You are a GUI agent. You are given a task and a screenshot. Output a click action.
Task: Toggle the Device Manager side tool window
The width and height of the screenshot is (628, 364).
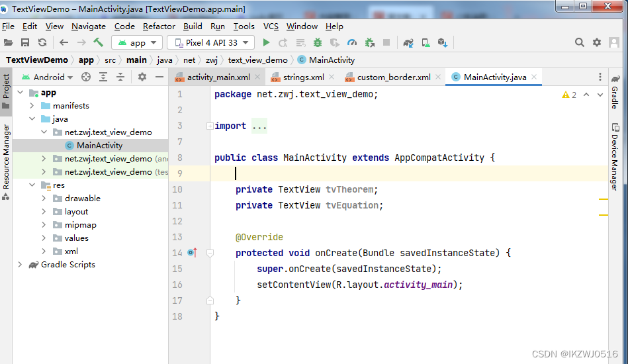point(615,157)
